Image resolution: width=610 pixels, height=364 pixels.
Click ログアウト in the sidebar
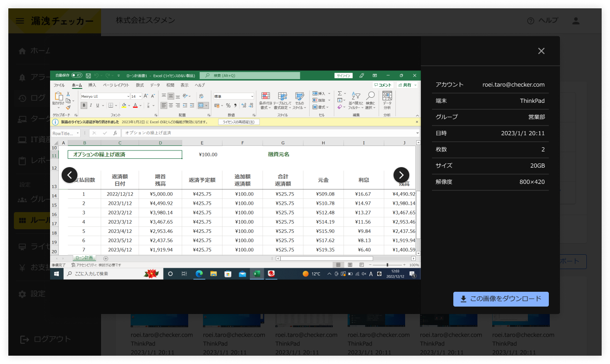point(45,339)
